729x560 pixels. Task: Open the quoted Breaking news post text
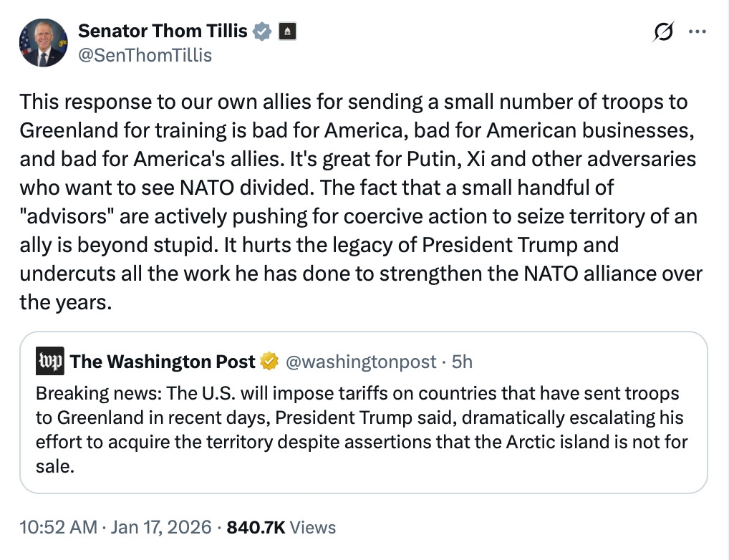coord(358,418)
